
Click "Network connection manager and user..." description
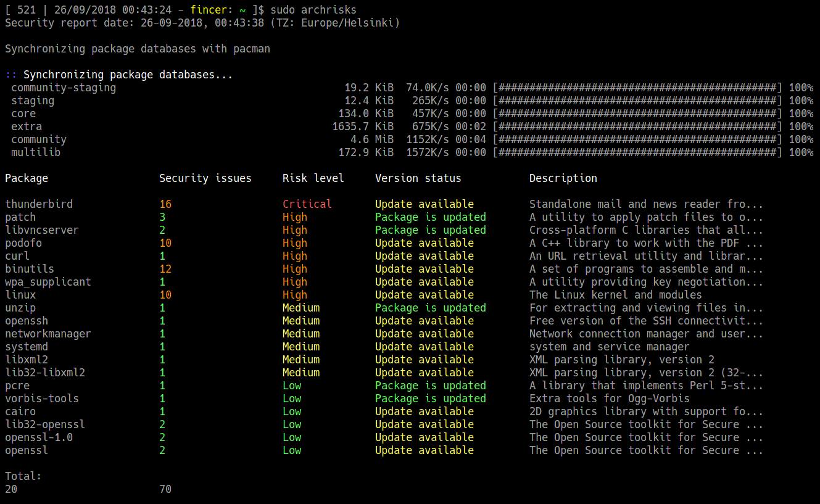pos(647,334)
